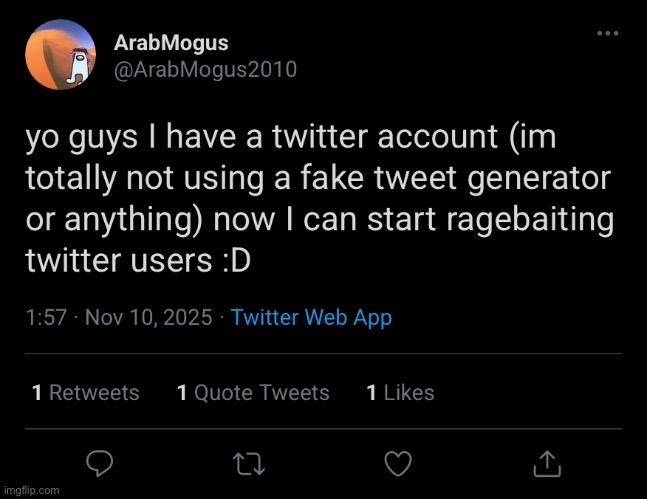Viewport: 647px width, 499px height.
Task: Open the three-dot more options menu
Action: 607,34
